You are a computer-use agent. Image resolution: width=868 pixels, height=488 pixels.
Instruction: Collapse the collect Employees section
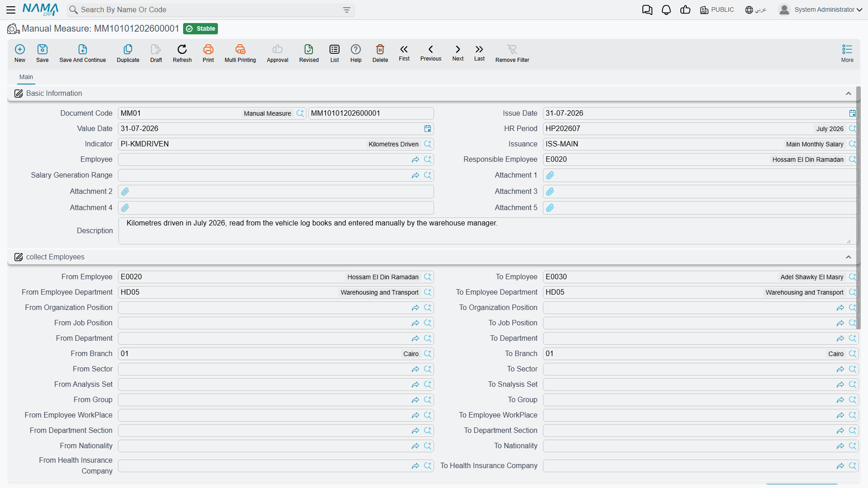click(x=849, y=257)
